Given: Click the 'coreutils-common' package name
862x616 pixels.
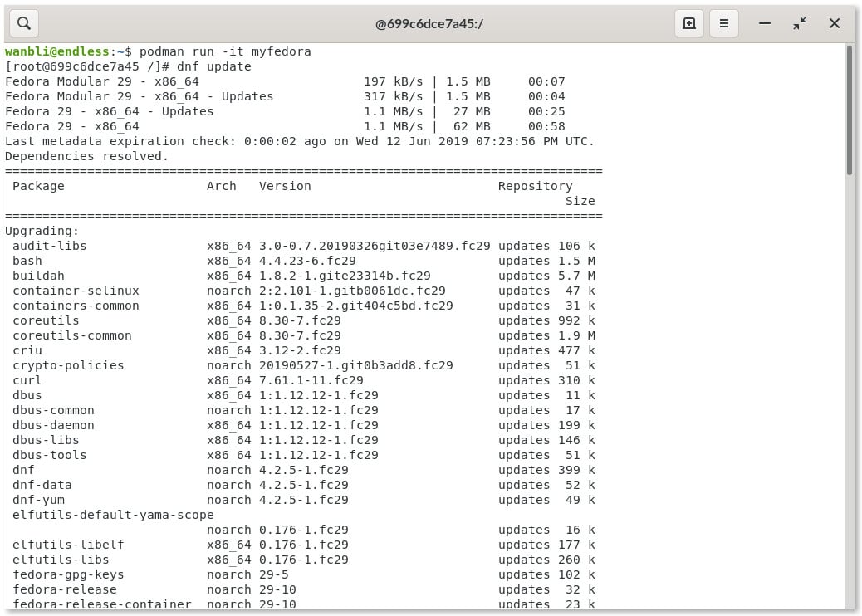Looking at the screenshot, I should tap(72, 335).
